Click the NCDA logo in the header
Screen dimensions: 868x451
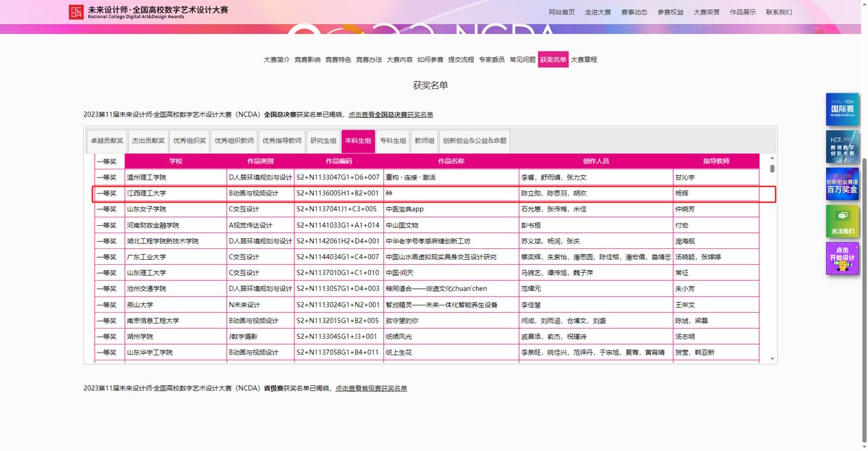click(75, 12)
